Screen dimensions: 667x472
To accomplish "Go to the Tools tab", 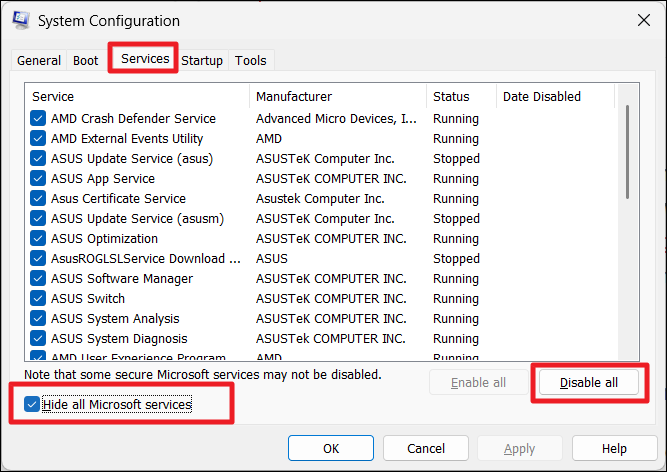I will click(251, 60).
